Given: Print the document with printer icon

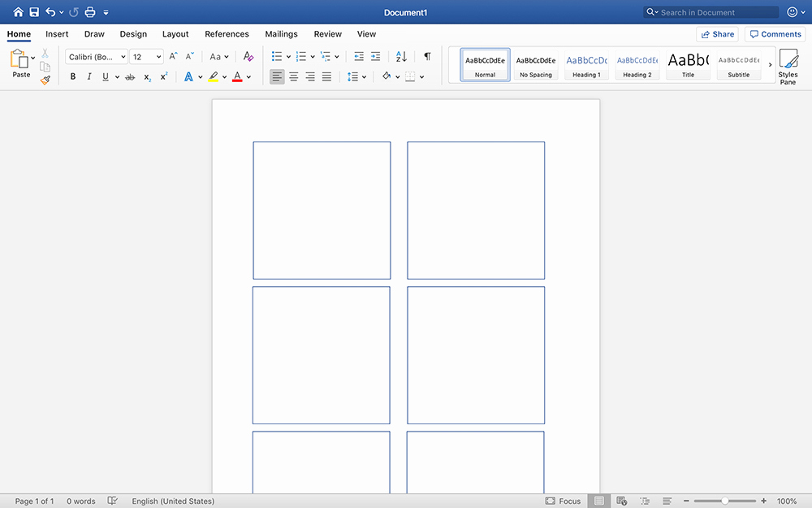Looking at the screenshot, I should click(90, 12).
